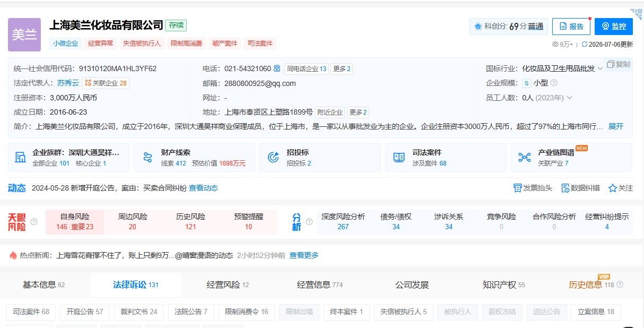Click help icon beside 历史信息 118
The height and width of the screenshot is (328, 644).
coord(620,284)
